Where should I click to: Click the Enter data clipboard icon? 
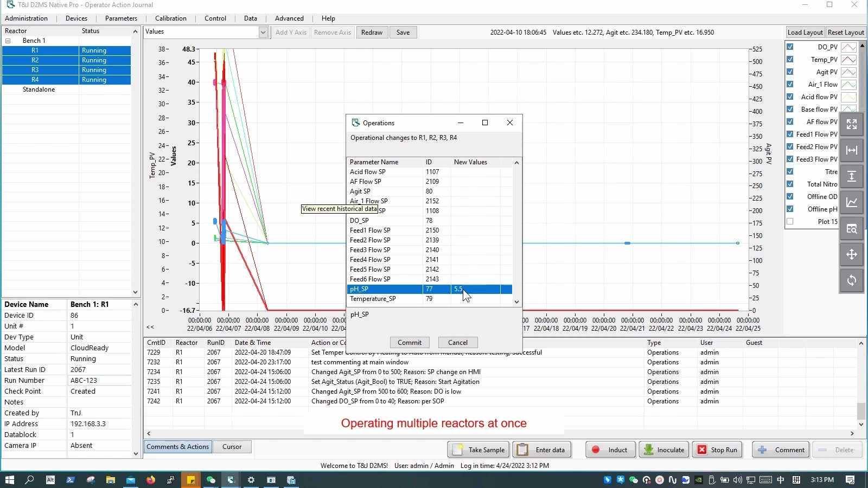click(522, 450)
